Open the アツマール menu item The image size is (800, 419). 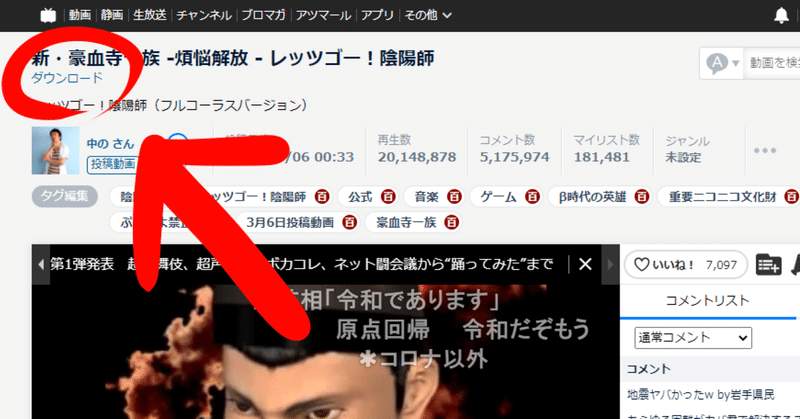[x=323, y=15]
